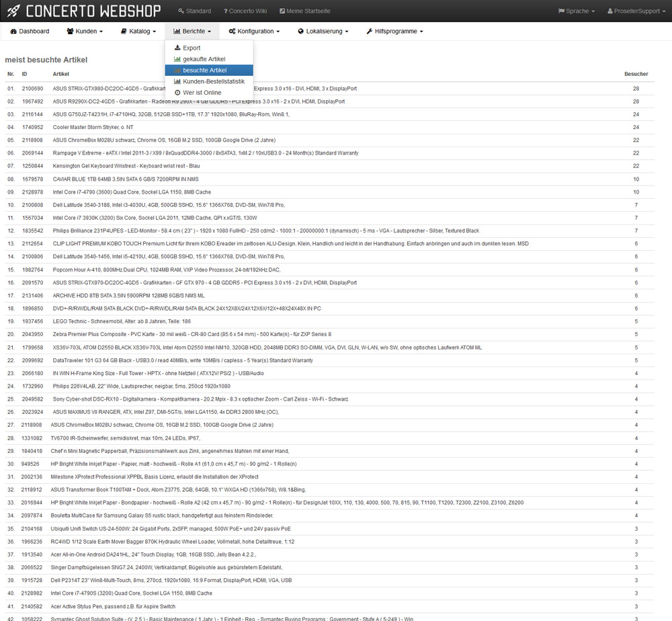Click the Lokalisierung globe icon
672x621 pixels.
[301, 32]
